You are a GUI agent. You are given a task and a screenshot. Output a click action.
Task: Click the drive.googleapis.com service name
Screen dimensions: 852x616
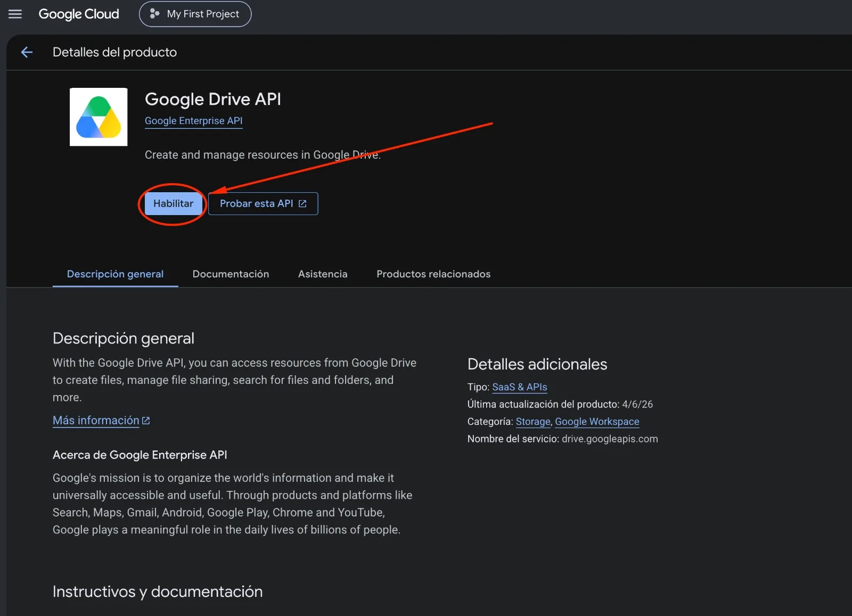tap(610, 439)
